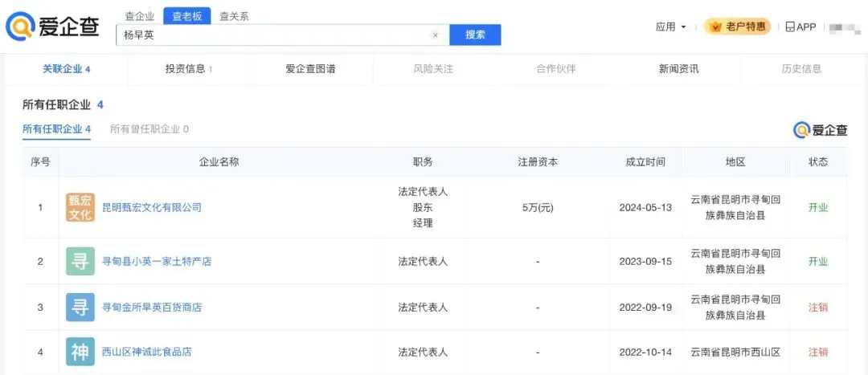Open the APP download icon

pyautogui.click(x=800, y=26)
